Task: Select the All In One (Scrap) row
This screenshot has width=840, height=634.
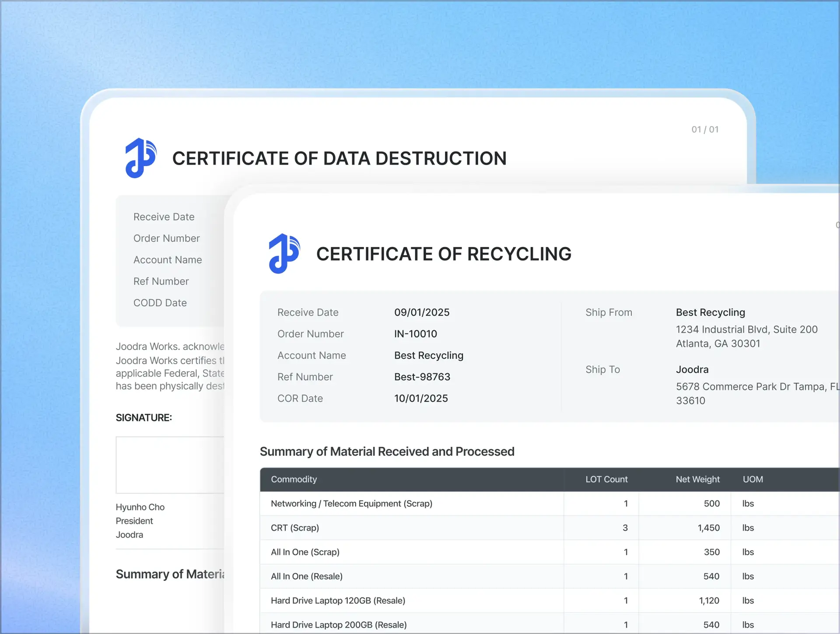Action: 549,552
